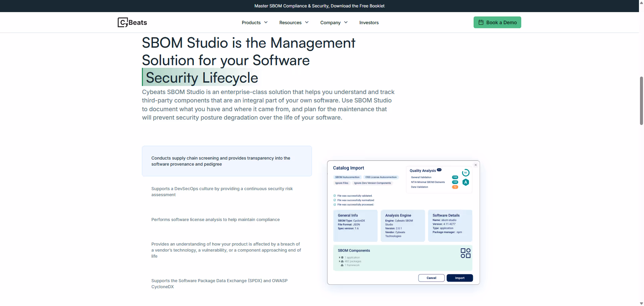644x306 pixels.
Task: Click the 'SBOM Components' section label
Action: 354,251
